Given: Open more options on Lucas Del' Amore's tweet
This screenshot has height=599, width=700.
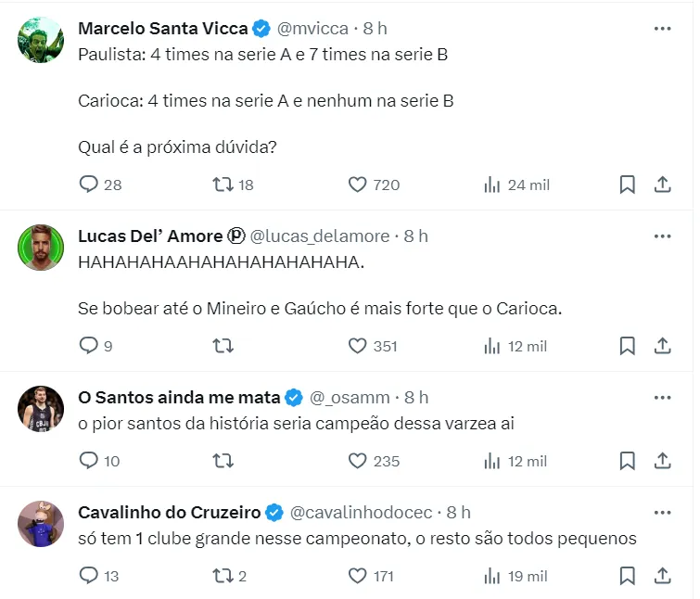Looking at the screenshot, I should click(x=662, y=236).
